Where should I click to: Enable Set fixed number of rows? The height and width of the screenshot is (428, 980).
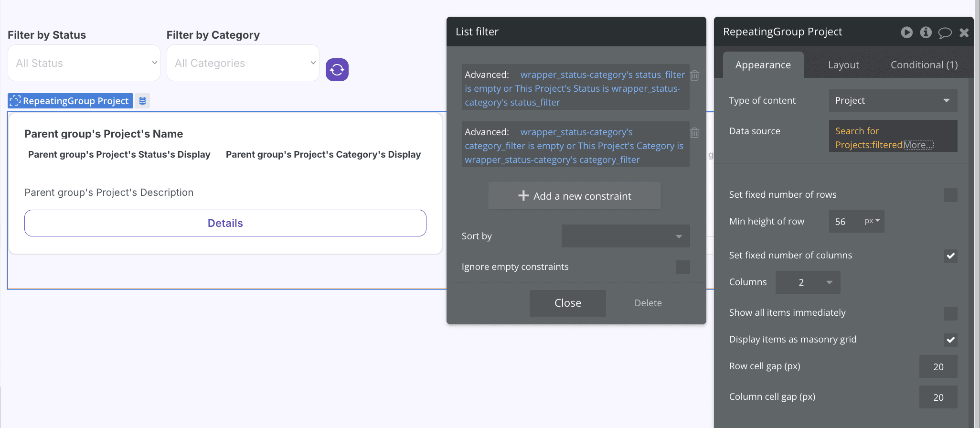click(x=950, y=195)
